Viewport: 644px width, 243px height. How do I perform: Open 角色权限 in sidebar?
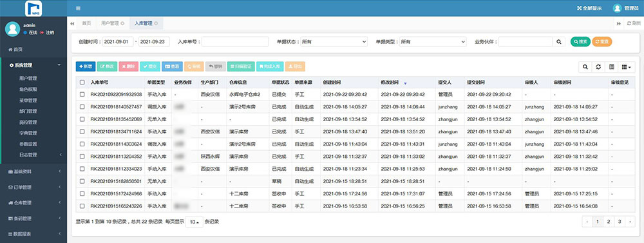28,89
